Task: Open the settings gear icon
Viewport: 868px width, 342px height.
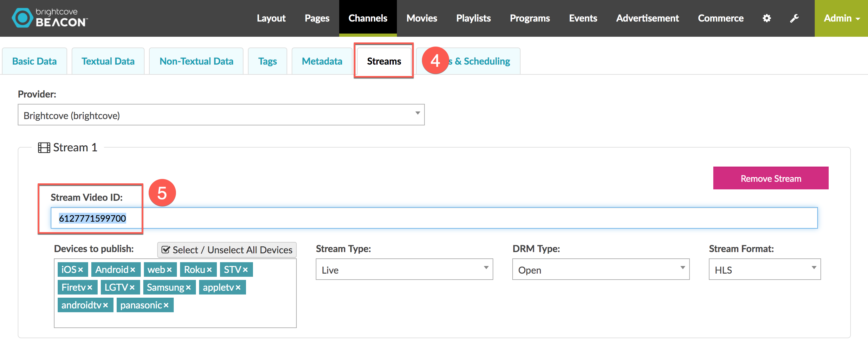Action: click(x=767, y=18)
